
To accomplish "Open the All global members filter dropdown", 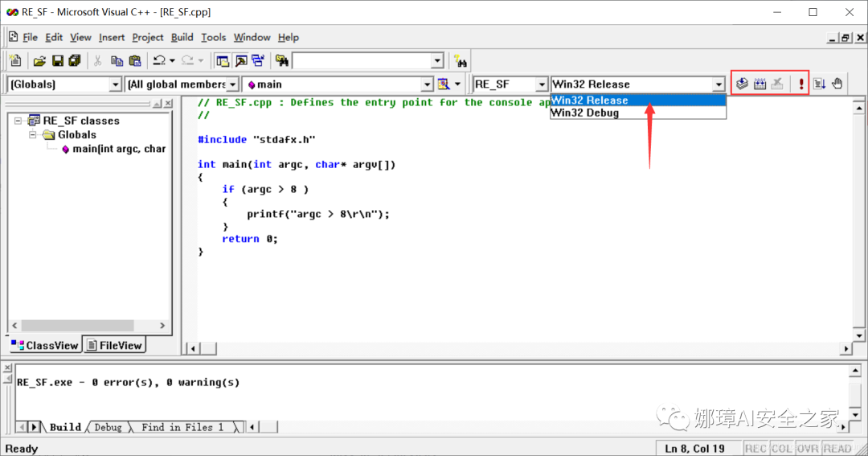I will coord(233,84).
